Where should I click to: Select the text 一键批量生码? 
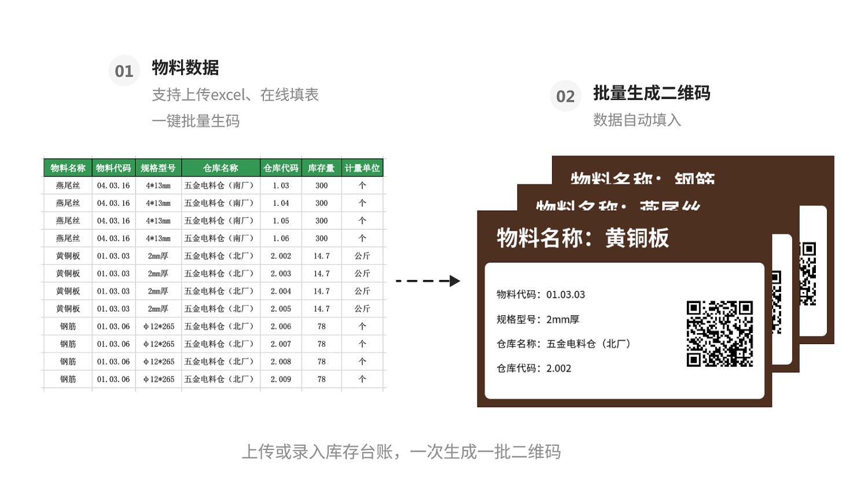coord(196,121)
